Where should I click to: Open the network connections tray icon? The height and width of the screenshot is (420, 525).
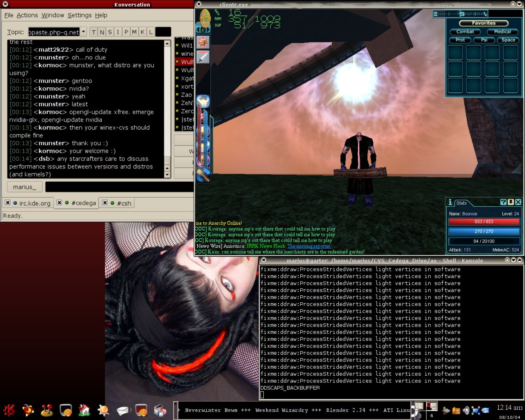[476, 410]
